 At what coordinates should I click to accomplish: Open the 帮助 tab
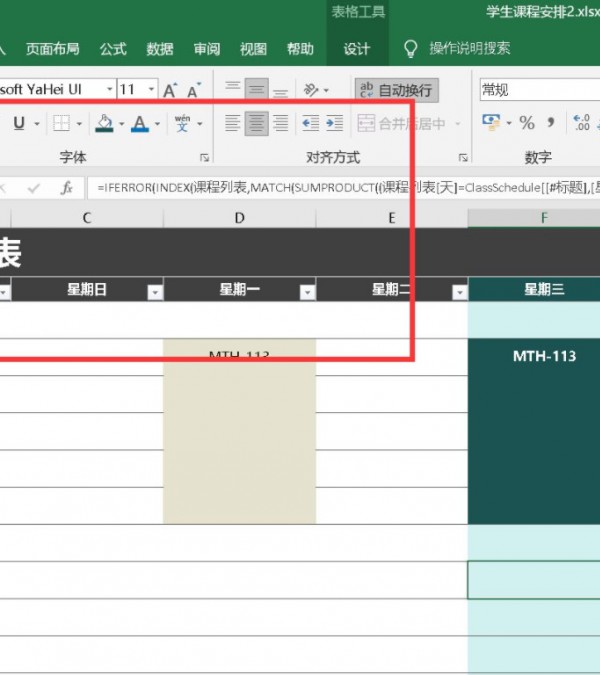click(x=300, y=49)
